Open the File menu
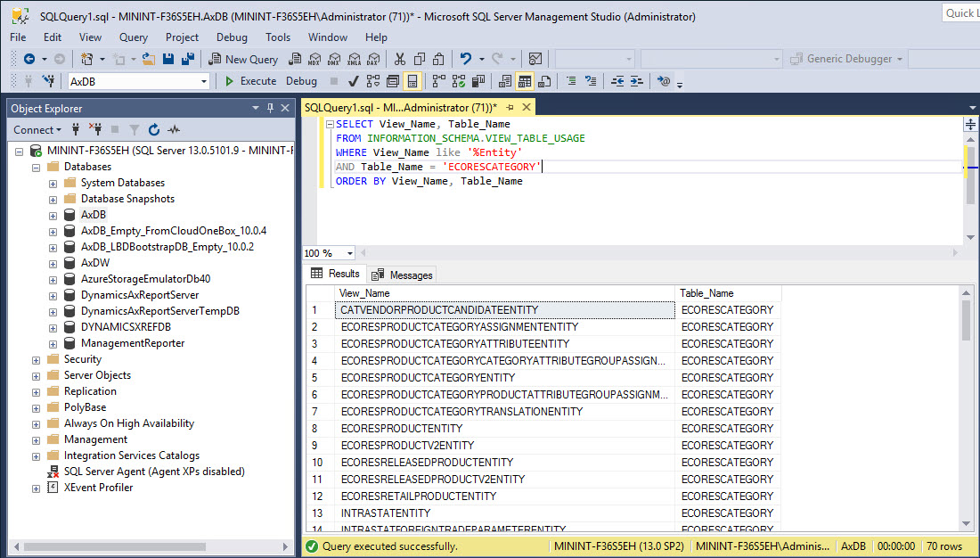Viewport: 980px width, 558px height. click(x=18, y=37)
